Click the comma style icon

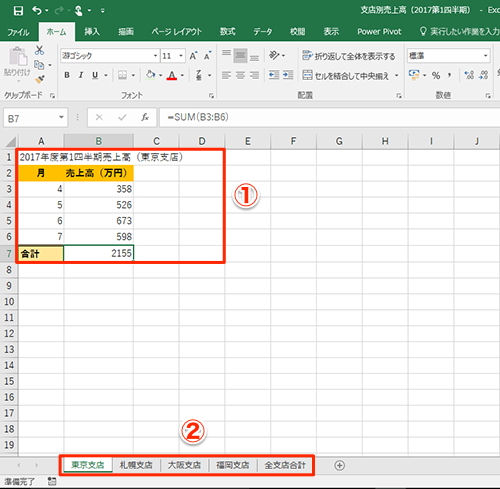coord(450,76)
